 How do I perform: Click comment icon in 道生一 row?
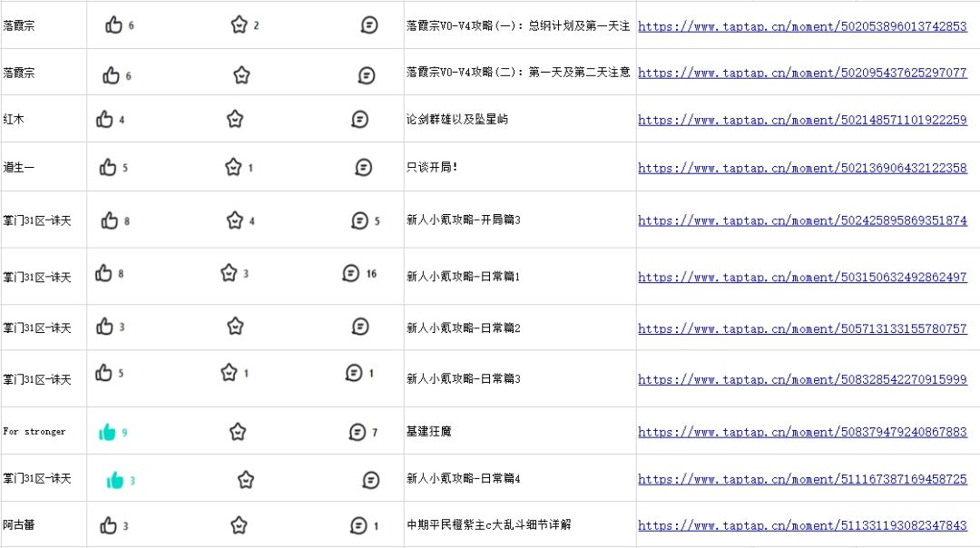coord(364,167)
